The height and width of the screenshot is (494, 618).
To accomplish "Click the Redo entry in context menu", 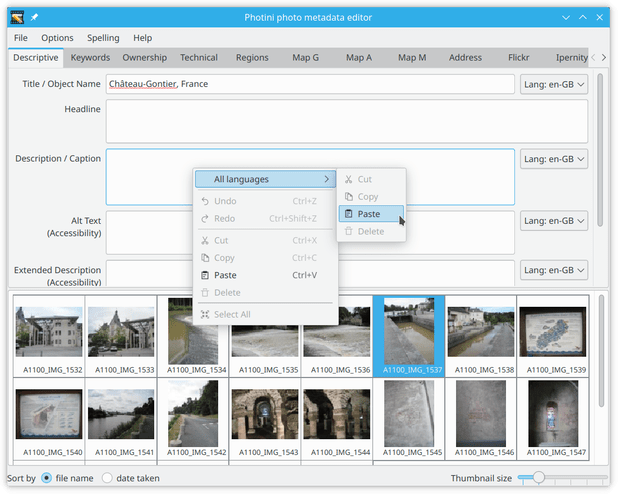I will 266,218.
